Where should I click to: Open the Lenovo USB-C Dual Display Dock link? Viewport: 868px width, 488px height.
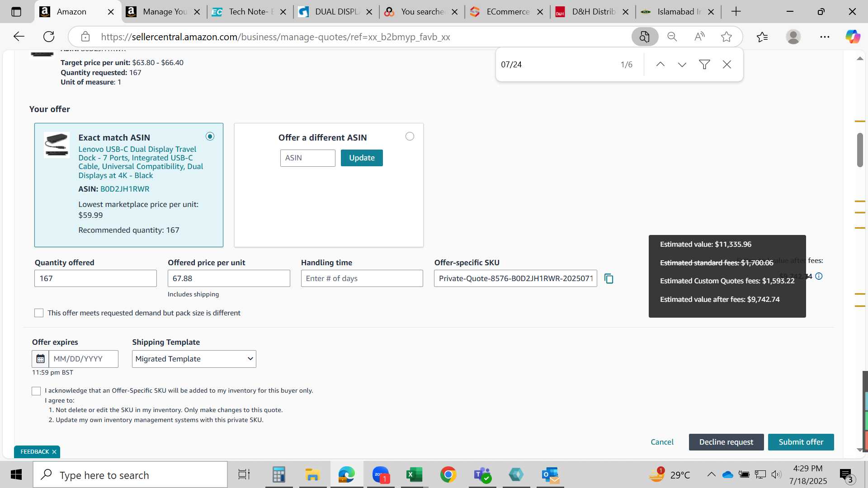141,162
